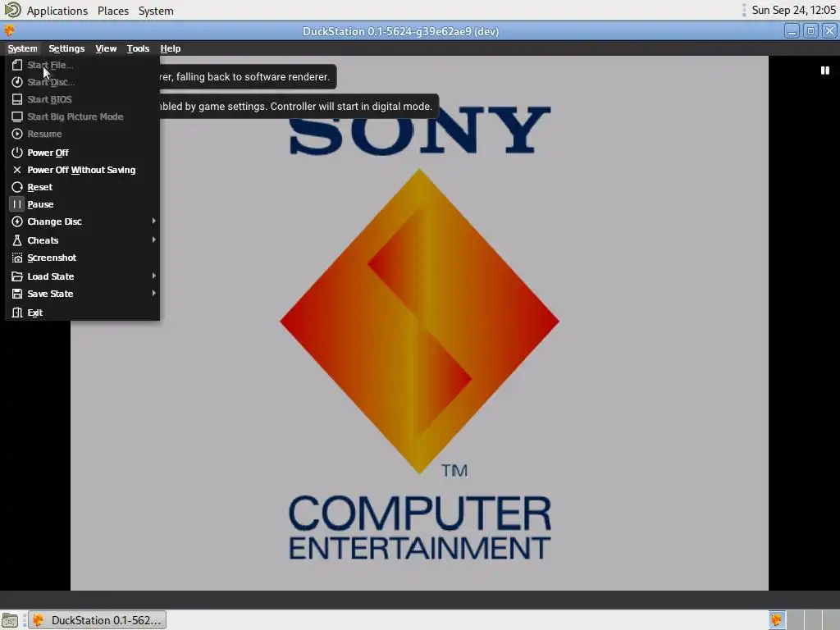Open the Save State submenu label
This screenshot has height=630, width=840.
(50, 294)
